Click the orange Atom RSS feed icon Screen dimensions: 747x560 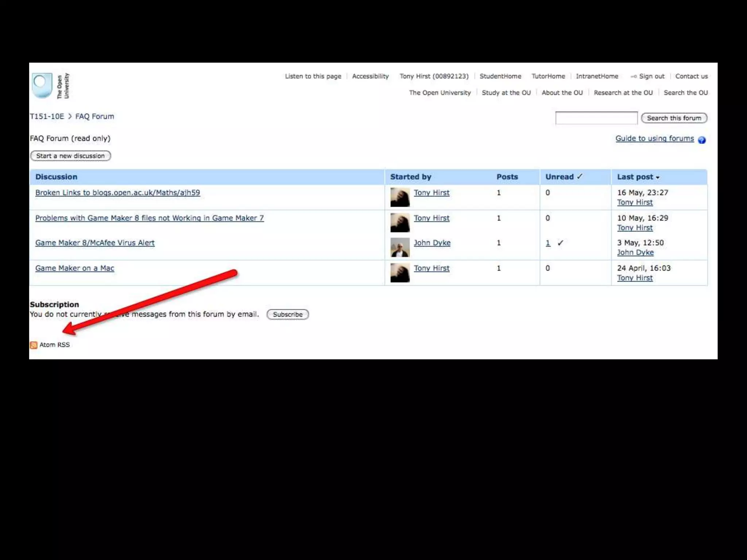point(34,345)
